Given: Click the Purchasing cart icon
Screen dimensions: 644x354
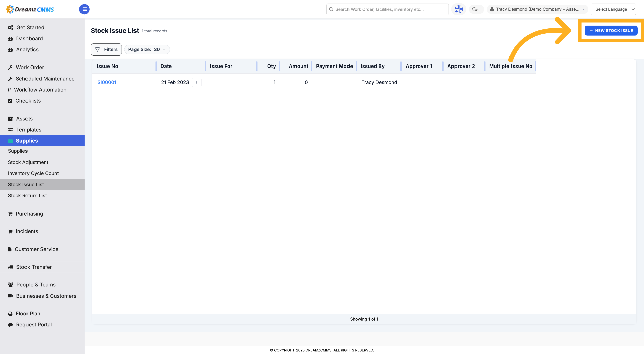Looking at the screenshot, I should pyautogui.click(x=10, y=214).
